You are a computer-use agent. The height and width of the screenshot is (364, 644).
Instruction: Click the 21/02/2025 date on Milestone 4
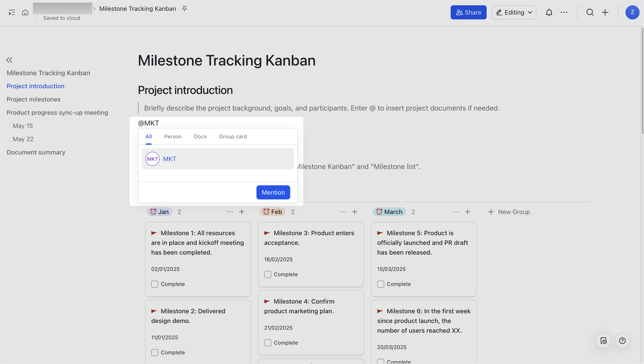[278, 328]
